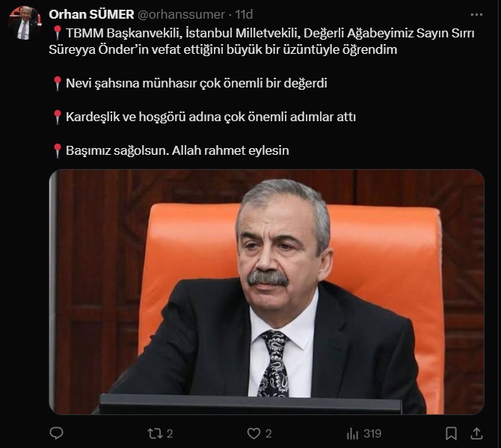The width and height of the screenshot is (501, 448).
Task: Click the text "Başımız sağolsun. Allah rahmet eylesin"
Action: coord(177,150)
